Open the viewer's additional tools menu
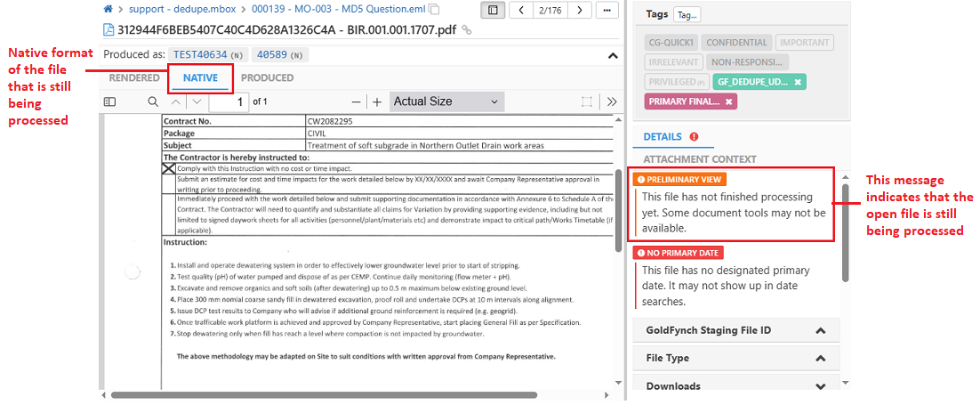 click(x=612, y=102)
